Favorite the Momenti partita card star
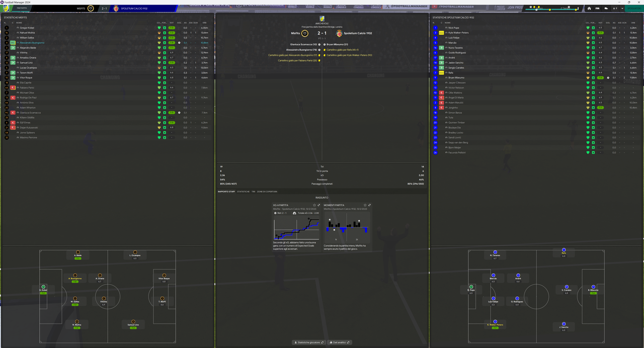The height and width of the screenshot is (348, 644). click(x=365, y=205)
